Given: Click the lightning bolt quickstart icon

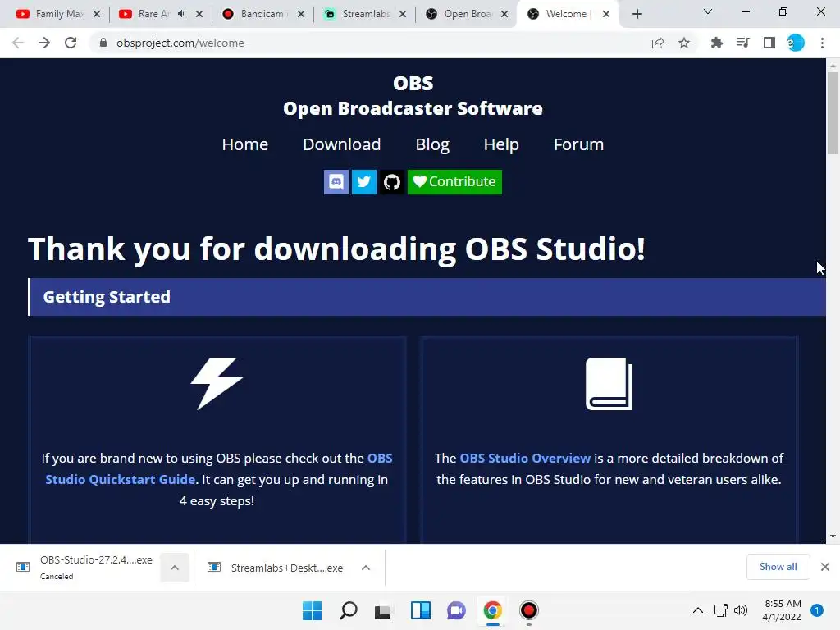Looking at the screenshot, I should pyautogui.click(x=217, y=384).
